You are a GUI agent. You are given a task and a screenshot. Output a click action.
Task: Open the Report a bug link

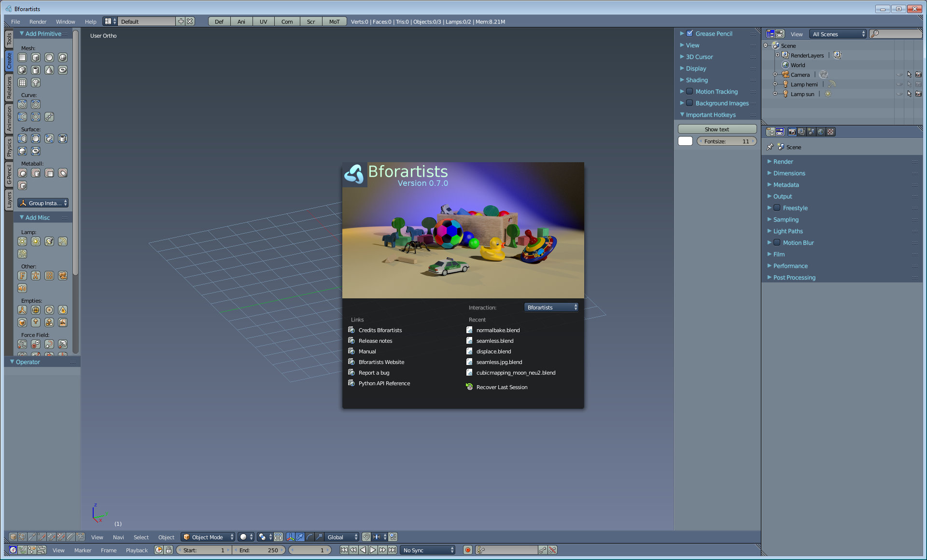point(374,373)
